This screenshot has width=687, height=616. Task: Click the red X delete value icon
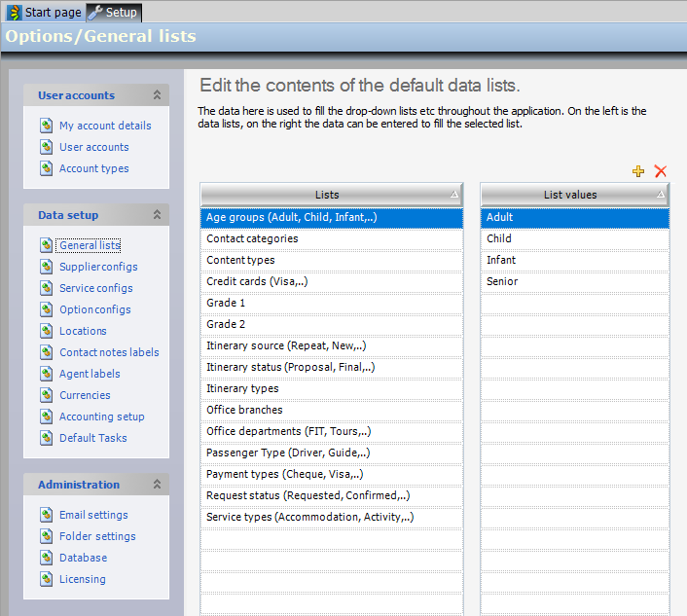[x=661, y=171]
